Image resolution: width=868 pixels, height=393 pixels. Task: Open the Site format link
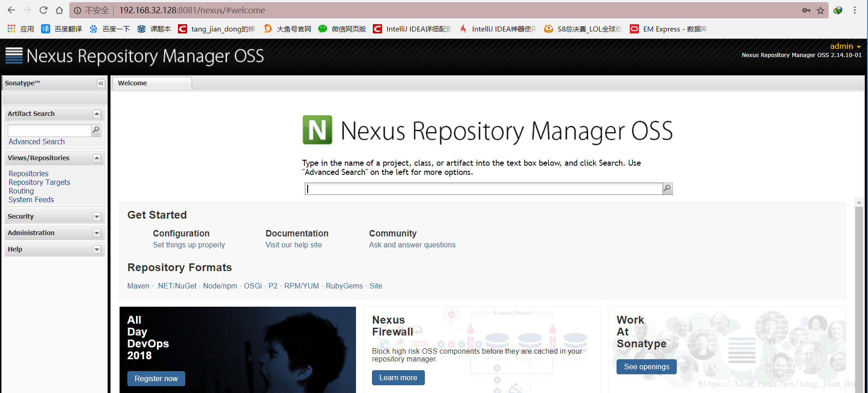click(376, 286)
